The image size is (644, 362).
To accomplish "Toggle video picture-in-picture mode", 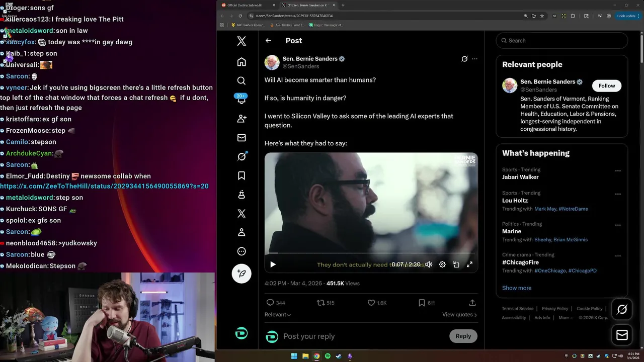I will pyautogui.click(x=456, y=264).
